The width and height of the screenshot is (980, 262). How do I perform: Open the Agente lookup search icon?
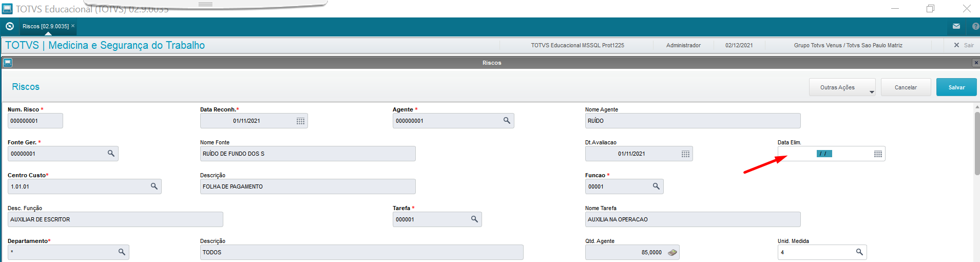coord(507,121)
